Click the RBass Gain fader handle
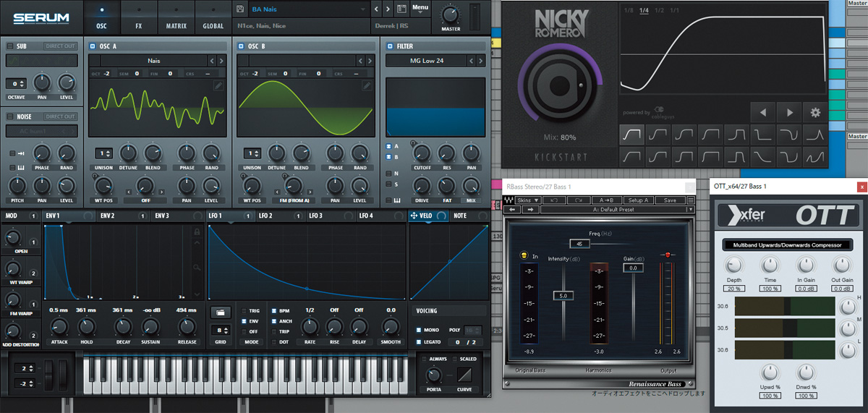The image size is (868, 413). pos(634,268)
